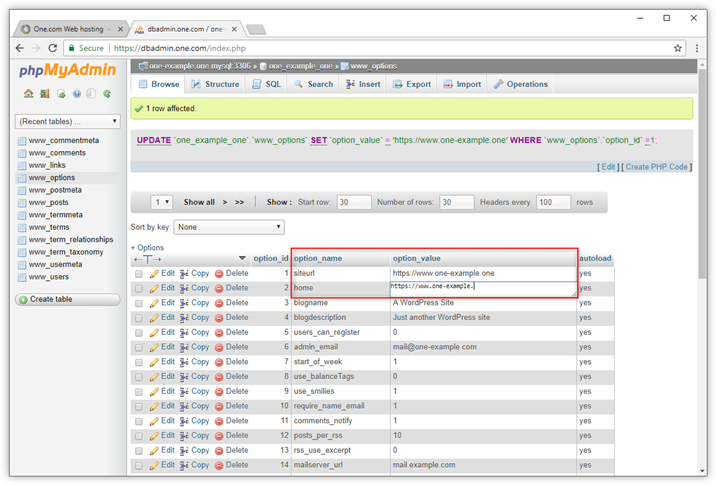Click the Edit link under the query
The height and width of the screenshot is (485, 716).
608,167
